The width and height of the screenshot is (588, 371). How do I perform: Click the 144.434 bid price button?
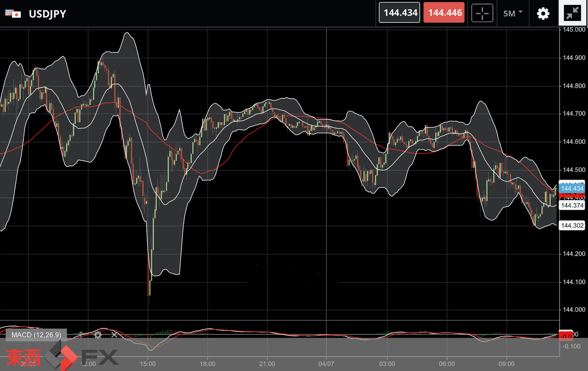[399, 13]
